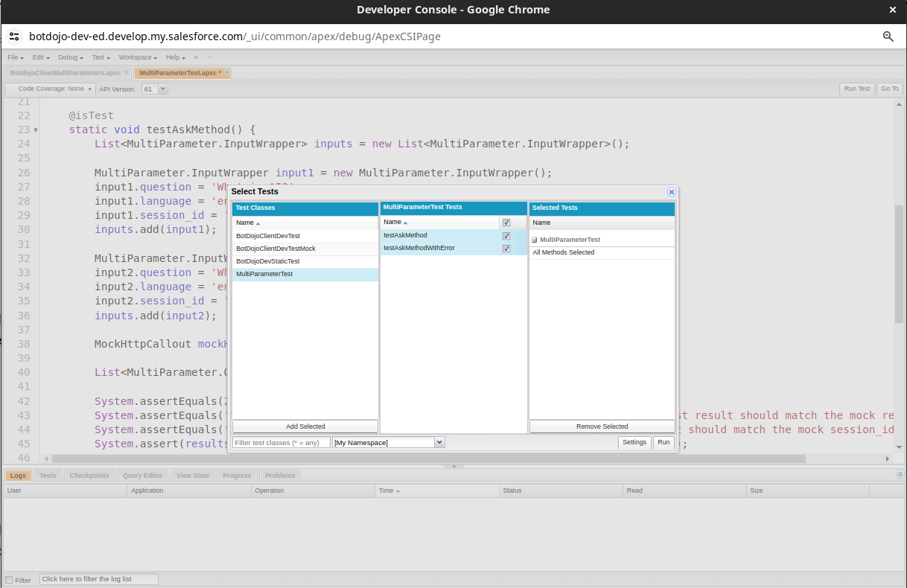Collapse the bottom panel with double-chevron icon

[x=900, y=474]
